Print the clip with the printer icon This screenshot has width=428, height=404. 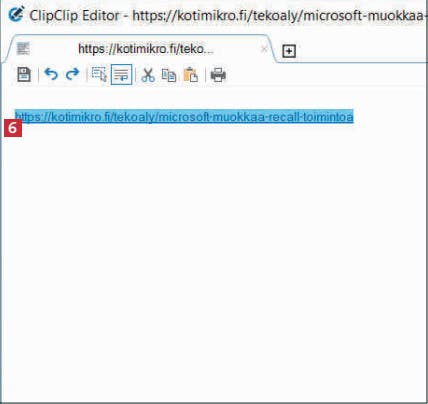tap(218, 75)
